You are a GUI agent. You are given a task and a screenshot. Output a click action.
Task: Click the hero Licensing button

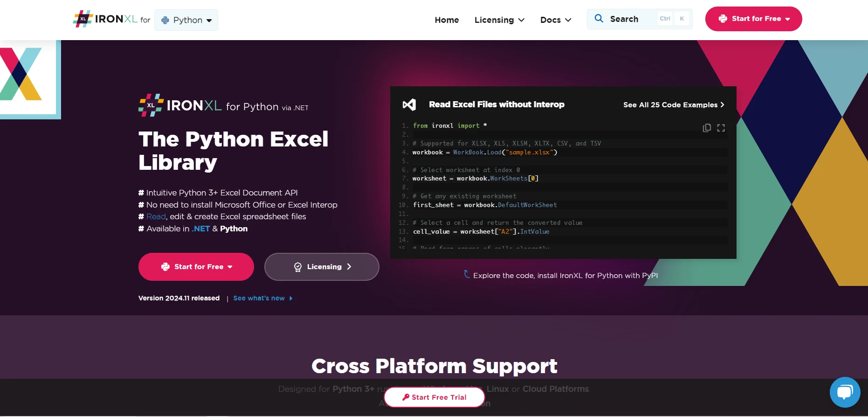click(322, 267)
